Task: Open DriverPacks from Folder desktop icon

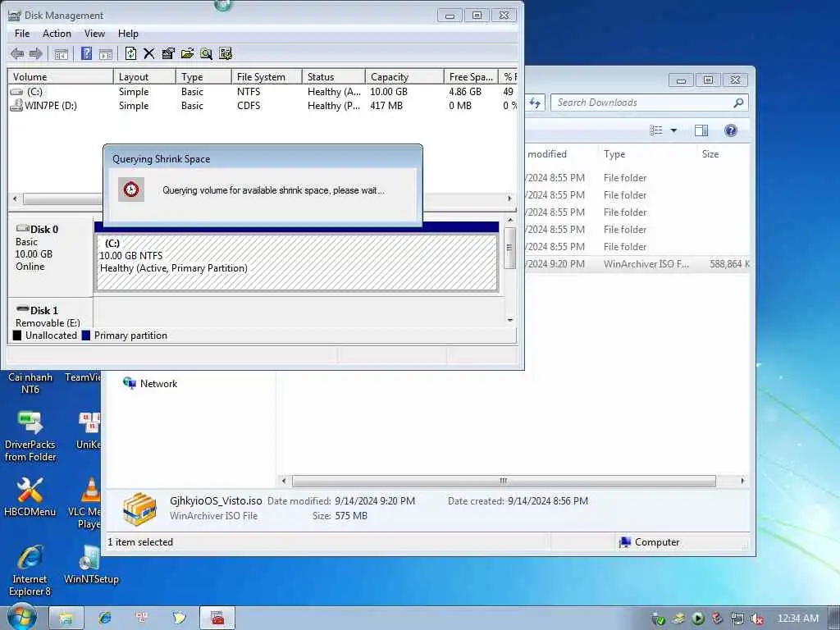Action: pyautogui.click(x=30, y=436)
